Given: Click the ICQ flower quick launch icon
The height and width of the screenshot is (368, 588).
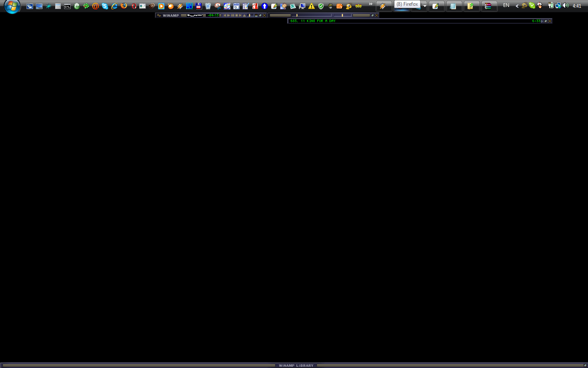Looking at the screenshot, I should point(86,6).
